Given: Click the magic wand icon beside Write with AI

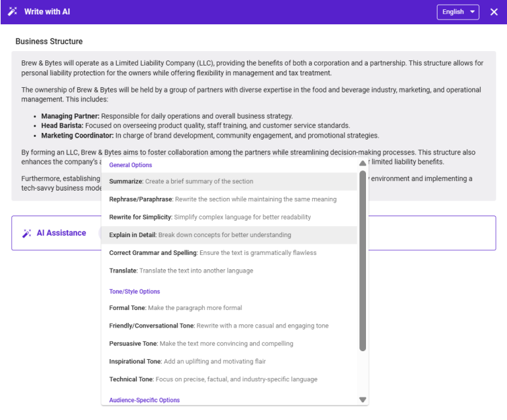Looking at the screenshot, I should click(12, 12).
